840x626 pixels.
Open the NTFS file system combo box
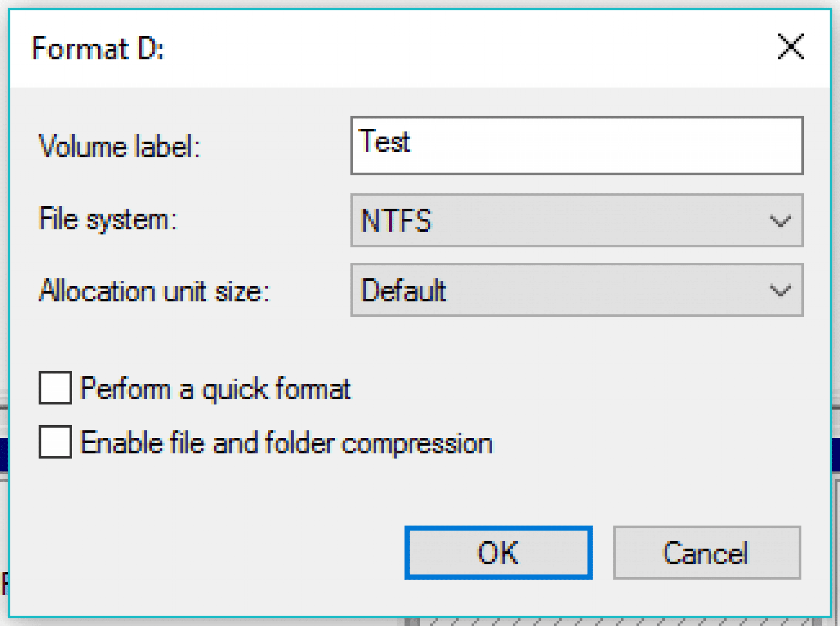pyautogui.click(x=577, y=221)
